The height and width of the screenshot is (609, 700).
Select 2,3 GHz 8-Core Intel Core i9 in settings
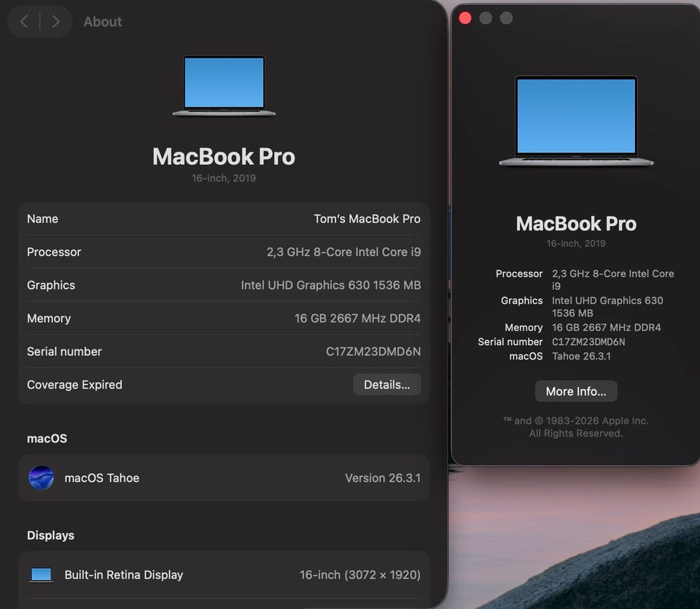343,252
